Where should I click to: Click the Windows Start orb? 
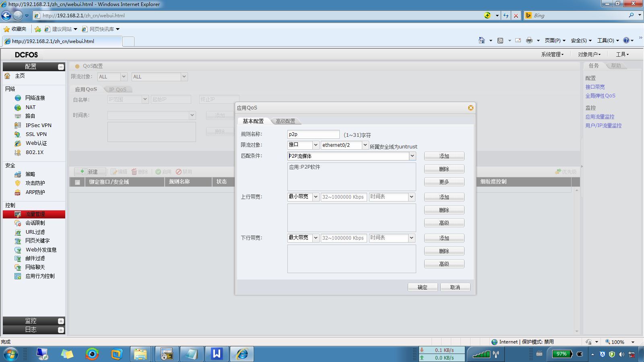click(11, 354)
